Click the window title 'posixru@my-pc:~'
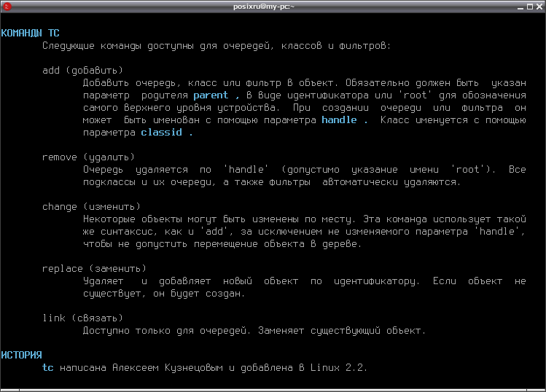This screenshot has width=546, height=392. tap(264, 7)
